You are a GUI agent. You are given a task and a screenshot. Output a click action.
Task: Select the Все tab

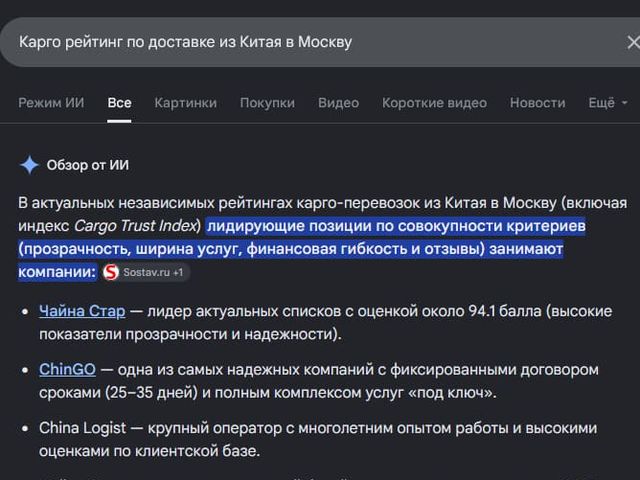119,102
